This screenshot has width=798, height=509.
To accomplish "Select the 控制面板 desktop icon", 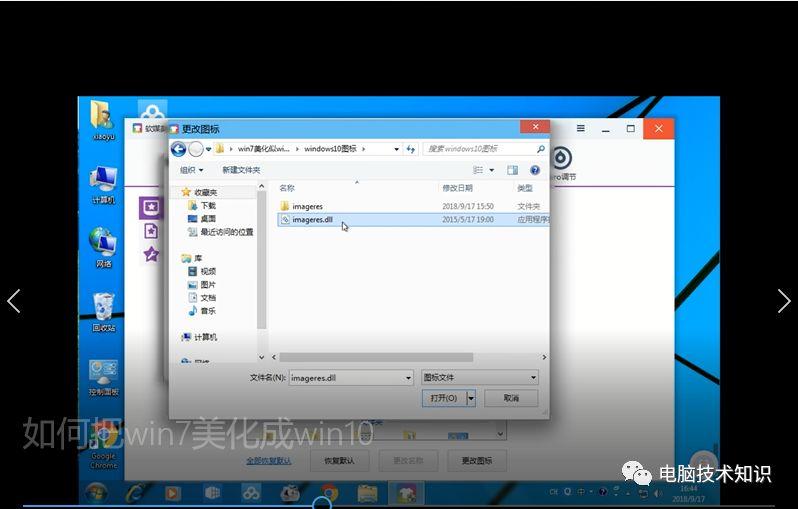I will (x=103, y=377).
